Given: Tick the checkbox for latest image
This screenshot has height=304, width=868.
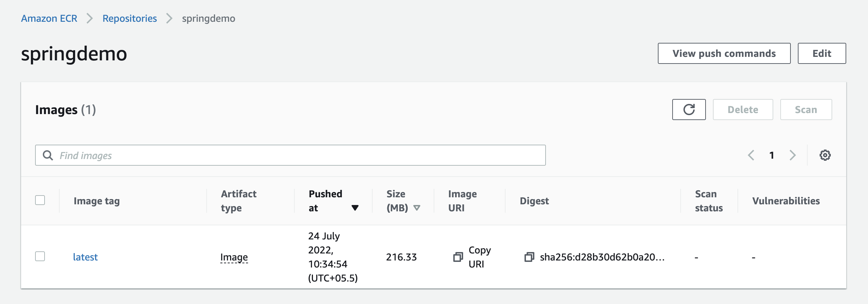Looking at the screenshot, I should [40, 257].
